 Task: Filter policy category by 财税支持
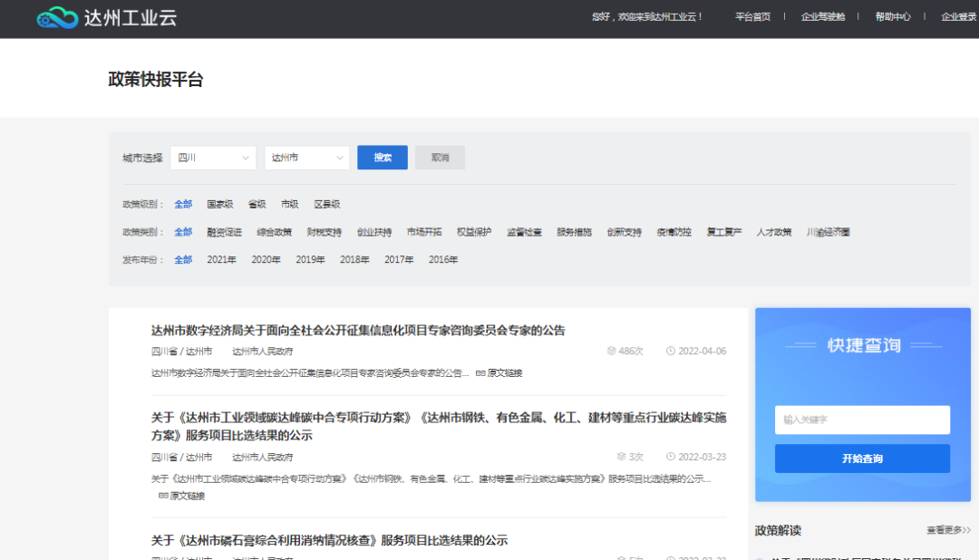tap(324, 233)
